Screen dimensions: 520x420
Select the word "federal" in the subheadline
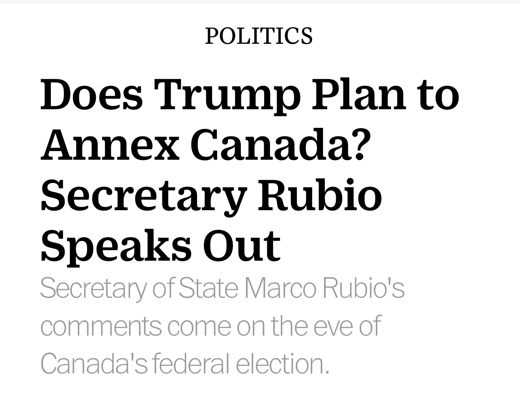tap(191, 364)
